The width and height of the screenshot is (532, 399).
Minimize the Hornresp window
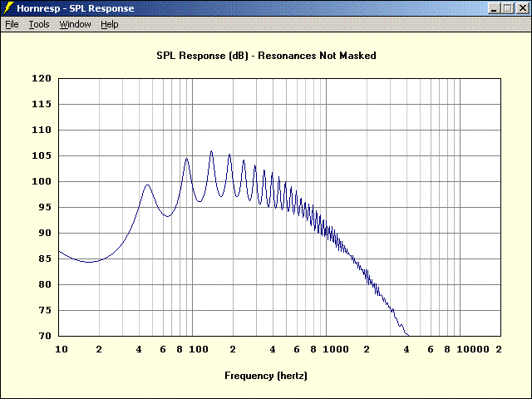click(x=494, y=8)
